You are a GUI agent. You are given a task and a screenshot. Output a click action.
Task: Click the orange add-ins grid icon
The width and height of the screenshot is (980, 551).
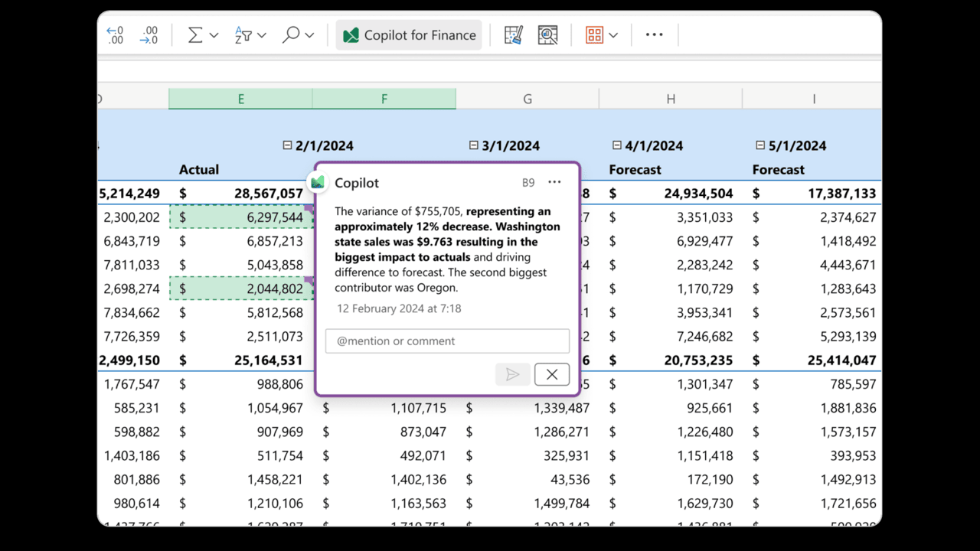(594, 35)
